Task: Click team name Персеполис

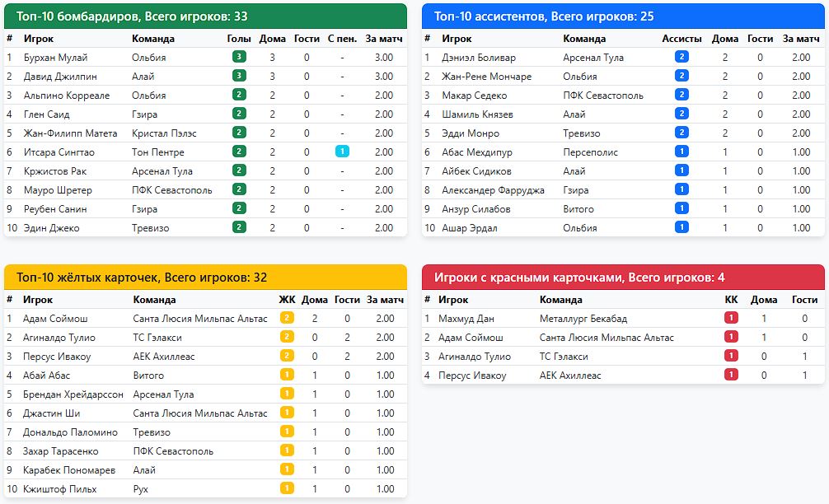Action: (590, 152)
